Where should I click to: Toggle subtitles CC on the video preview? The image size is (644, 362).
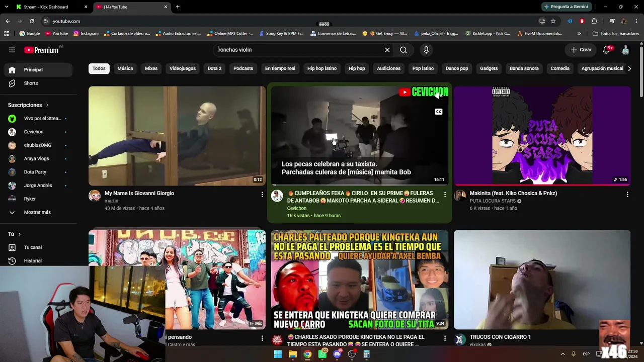[x=439, y=112]
